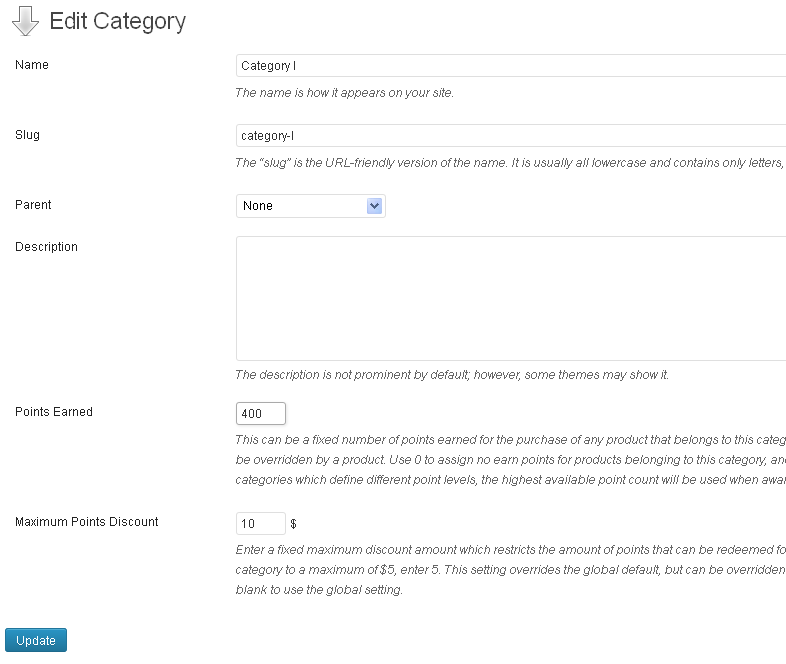Select the Points Earned field showing 400
The image size is (786, 664).
click(x=261, y=413)
